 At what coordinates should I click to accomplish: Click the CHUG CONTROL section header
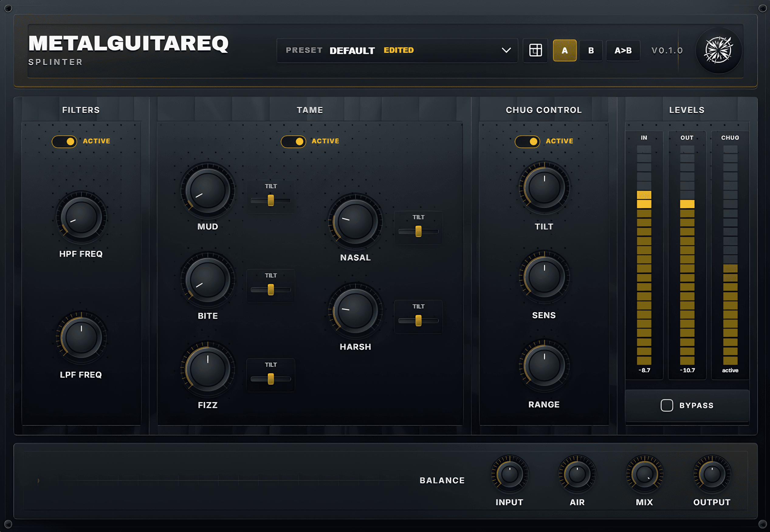pos(544,110)
